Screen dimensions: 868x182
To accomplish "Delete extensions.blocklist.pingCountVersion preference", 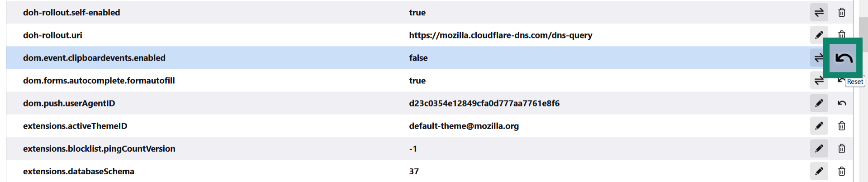I will pos(841,148).
